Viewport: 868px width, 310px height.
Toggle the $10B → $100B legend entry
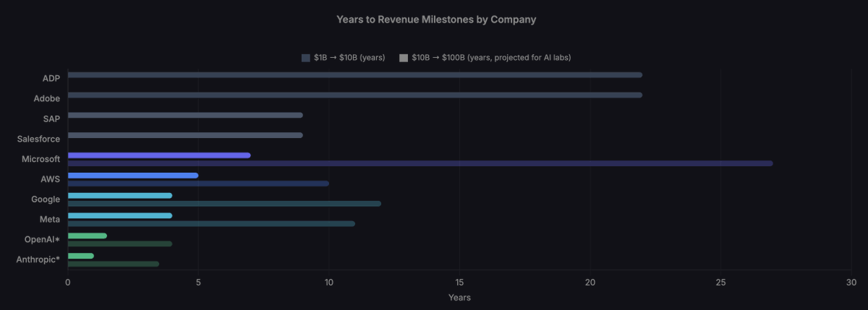click(485, 58)
